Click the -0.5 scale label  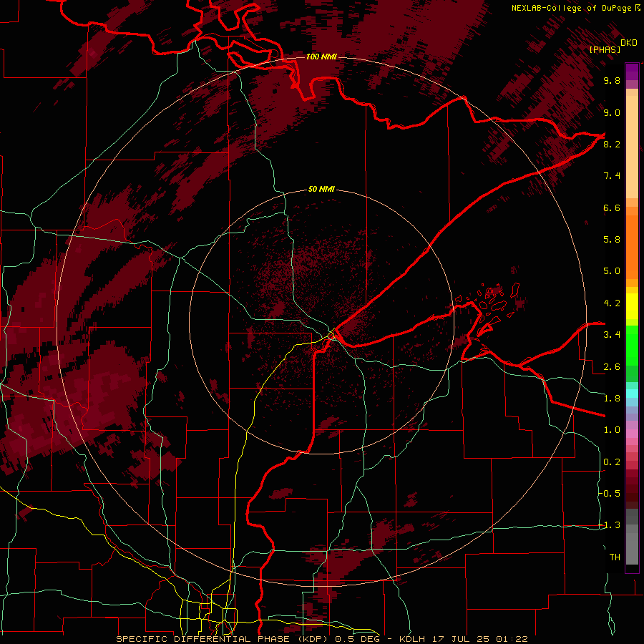click(x=610, y=494)
